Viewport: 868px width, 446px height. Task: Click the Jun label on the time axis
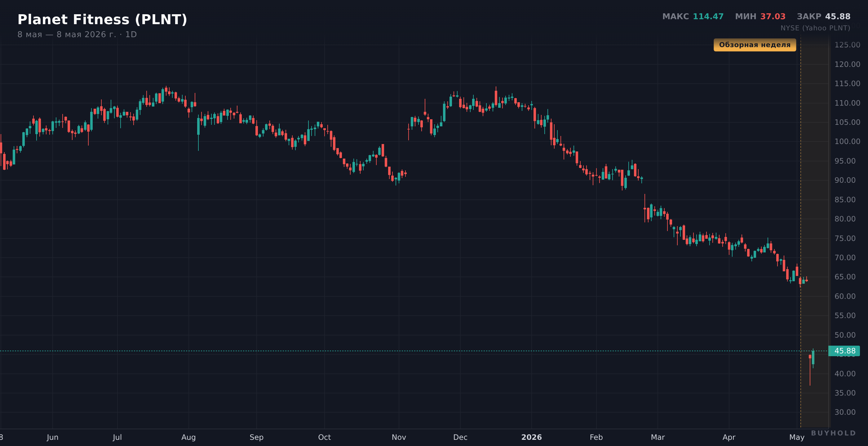point(53,437)
